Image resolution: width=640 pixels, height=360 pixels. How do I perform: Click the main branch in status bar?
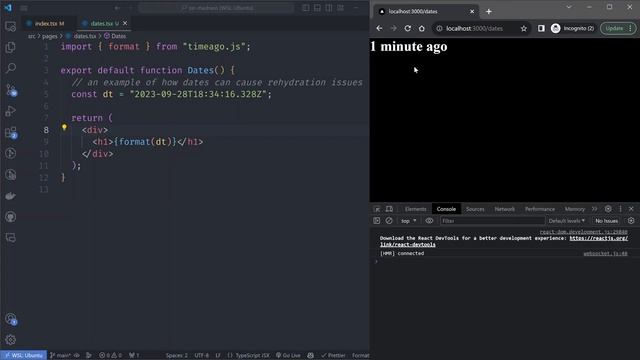60,356
